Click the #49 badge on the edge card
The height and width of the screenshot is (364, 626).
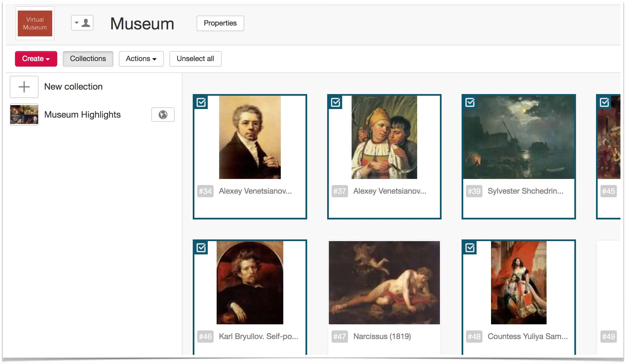(x=609, y=337)
